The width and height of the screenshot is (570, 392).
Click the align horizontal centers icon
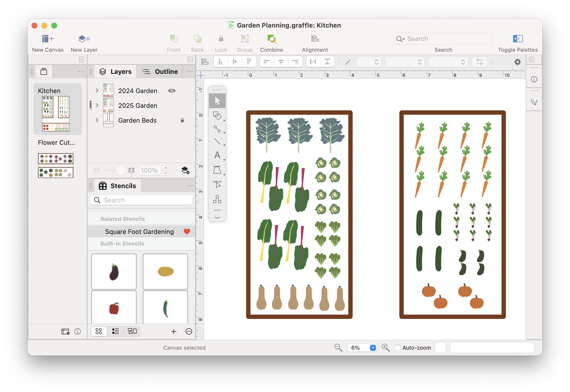[x=281, y=62]
